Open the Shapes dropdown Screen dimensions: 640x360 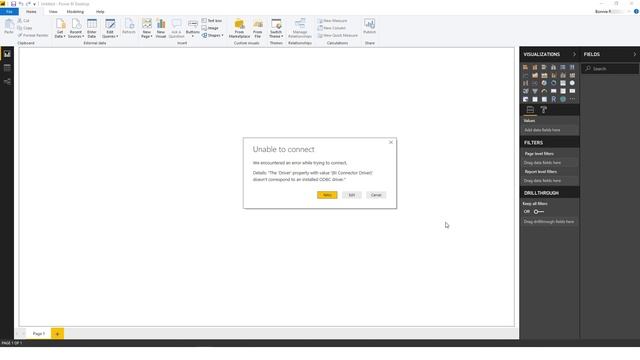(x=213, y=35)
